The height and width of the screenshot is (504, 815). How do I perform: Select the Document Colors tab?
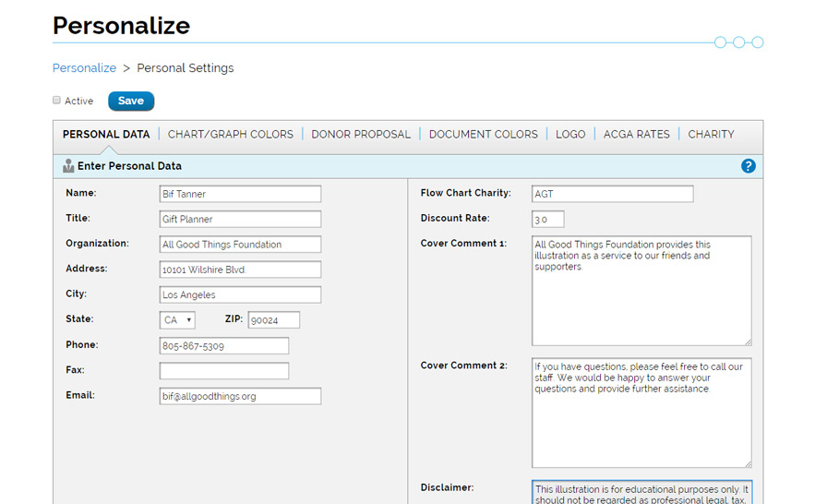pyautogui.click(x=484, y=135)
